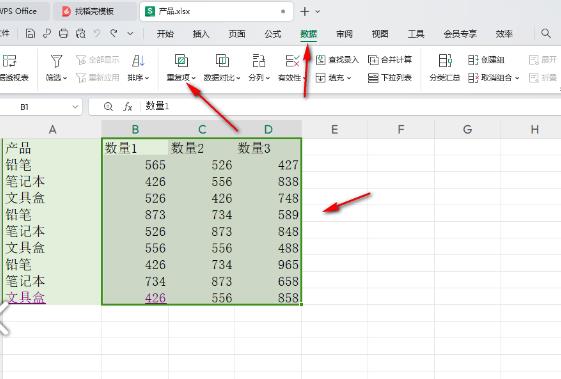Open the 会员专享 ribbon tab
Screen dimensions: 561x379
click(x=460, y=34)
